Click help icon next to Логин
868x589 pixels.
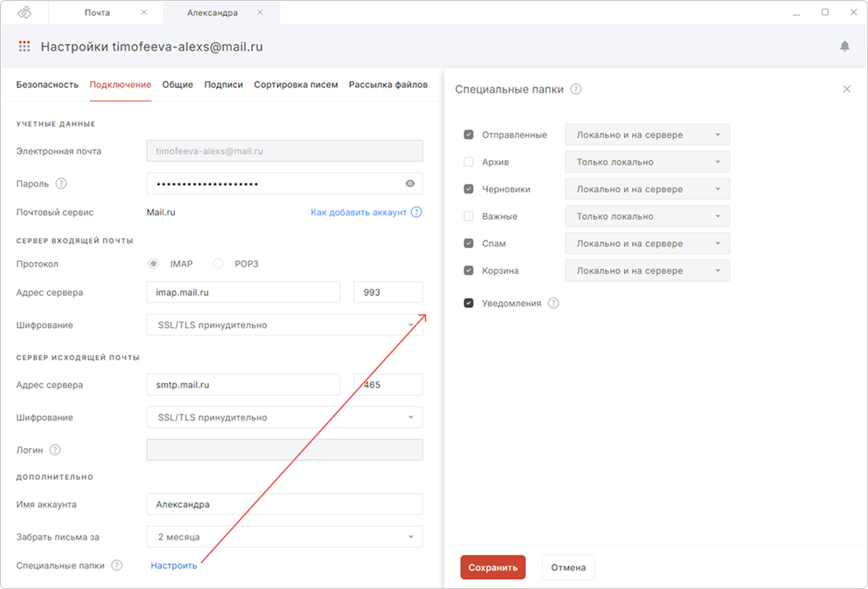pos(55,450)
